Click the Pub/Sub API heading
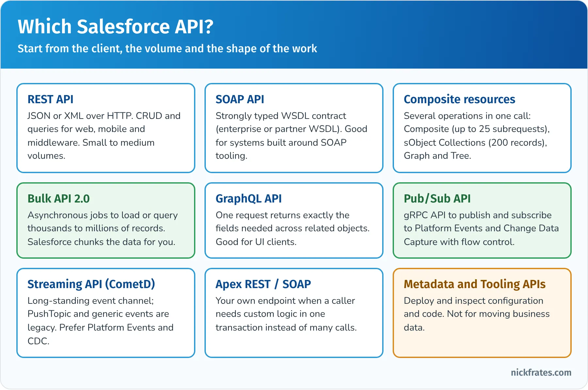Viewport: 588px width, 390px height. point(437,198)
